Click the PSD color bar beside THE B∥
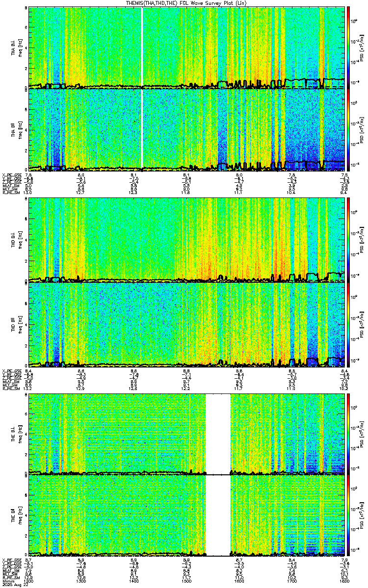Screen dimensions: 368x588 (348, 516)
